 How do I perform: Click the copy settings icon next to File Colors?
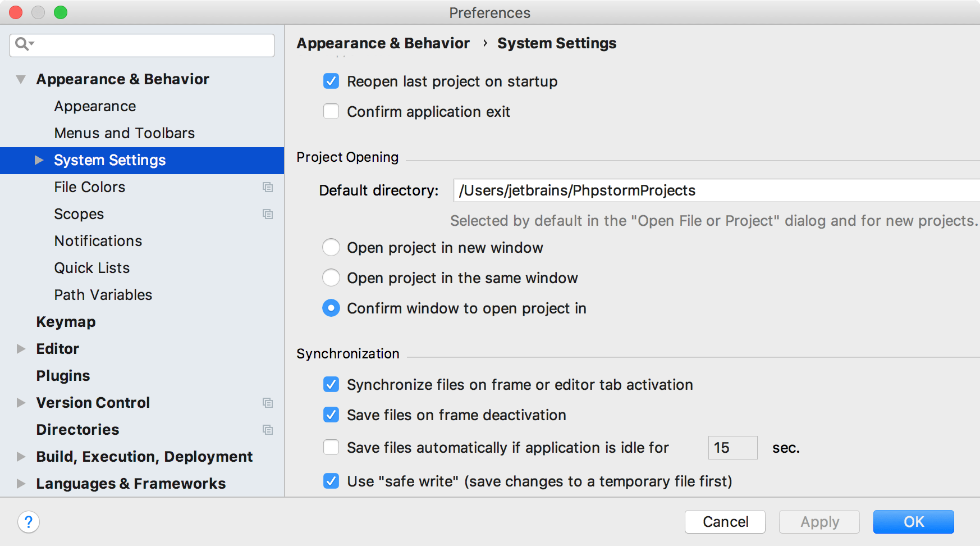coord(268,188)
